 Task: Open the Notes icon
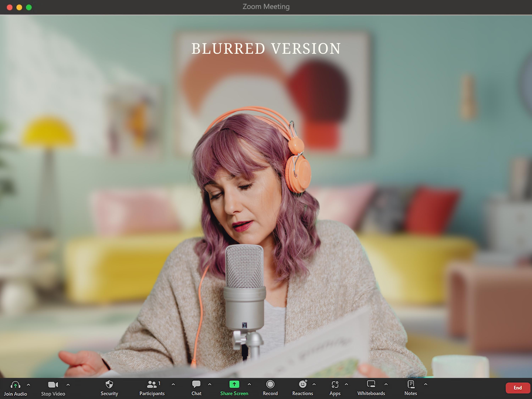(x=411, y=384)
